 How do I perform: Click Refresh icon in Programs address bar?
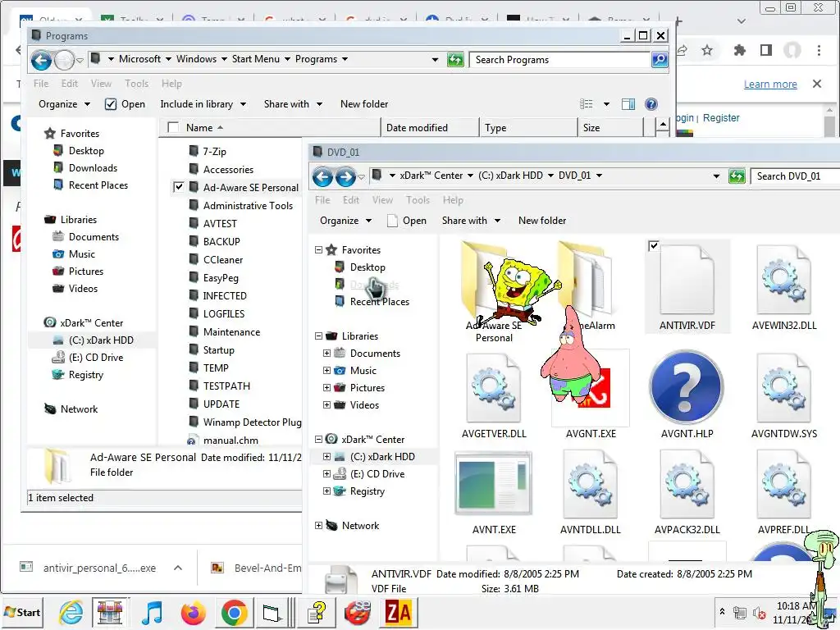click(x=455, y=59)
